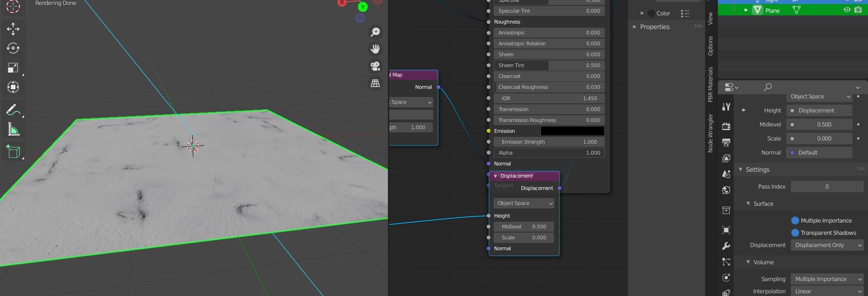Screen dimensions: 868x296
Task: Collapse the Volume subpanel
Action: 748,262
